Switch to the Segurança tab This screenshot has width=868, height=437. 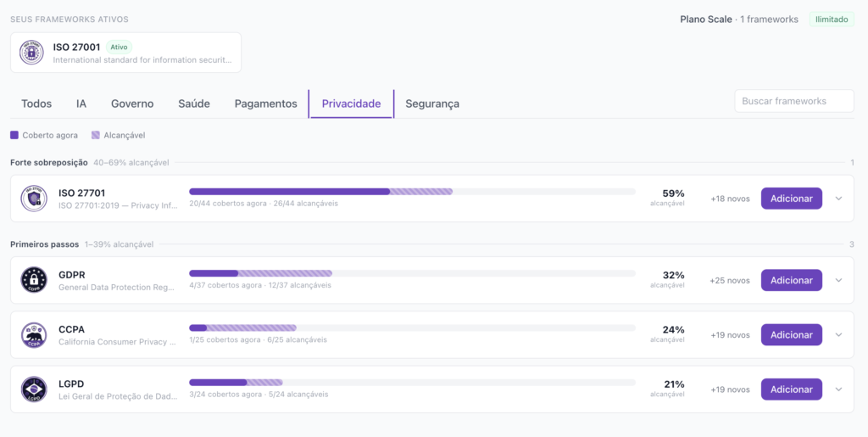click(x=432, y=104)
